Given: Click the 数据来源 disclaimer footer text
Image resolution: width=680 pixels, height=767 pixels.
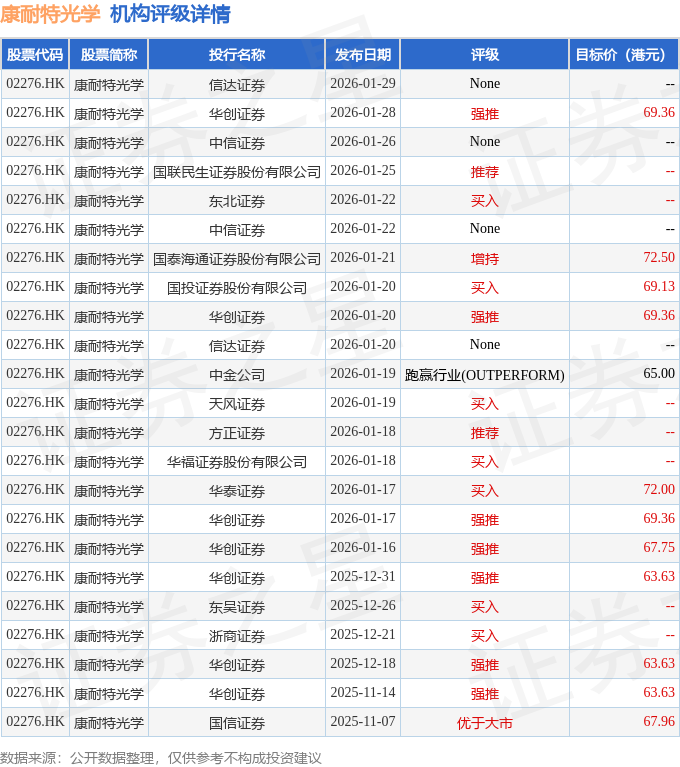Looking at the screenshot, I should (161, 757).
